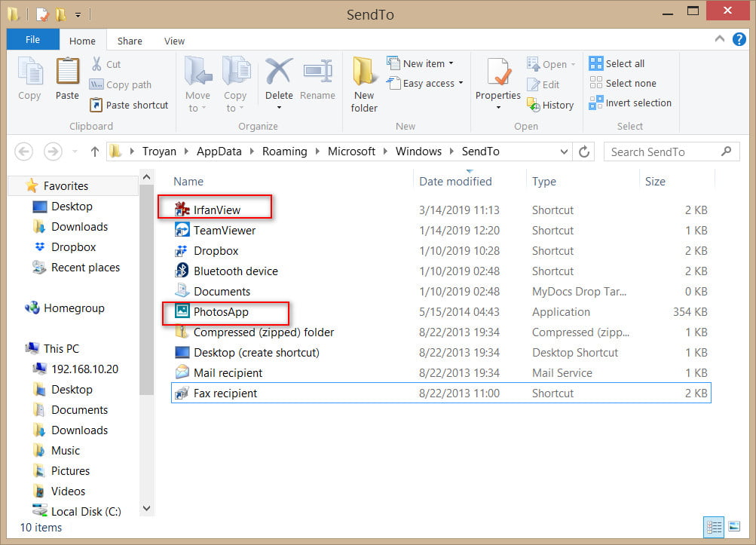
Task: Switch to large thumbnails view
Action: click(x=735, y=527)
